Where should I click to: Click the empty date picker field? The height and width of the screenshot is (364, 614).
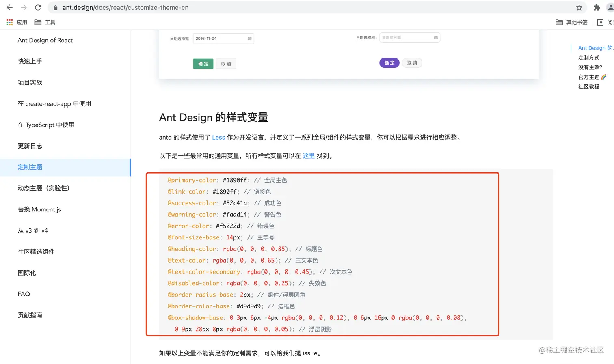(x=410, y=38)
